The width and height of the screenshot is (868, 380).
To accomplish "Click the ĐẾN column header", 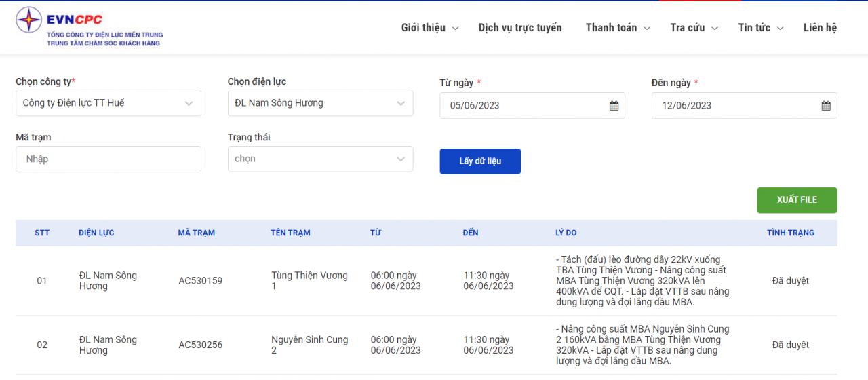I will coord(471,233).
